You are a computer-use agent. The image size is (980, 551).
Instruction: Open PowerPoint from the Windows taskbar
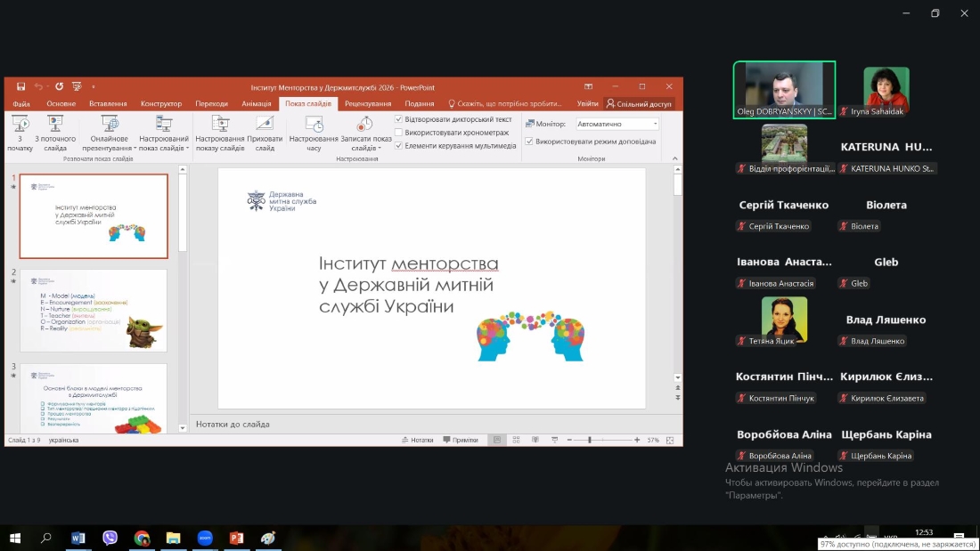coord(236,538)
